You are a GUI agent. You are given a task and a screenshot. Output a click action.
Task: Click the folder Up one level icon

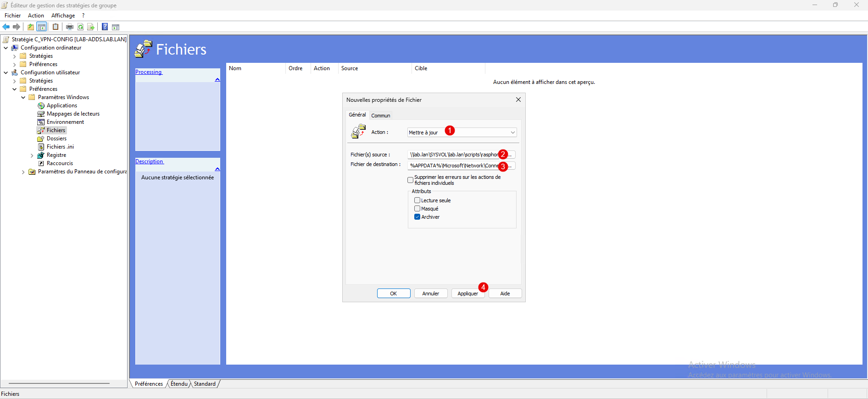point(31,27)
